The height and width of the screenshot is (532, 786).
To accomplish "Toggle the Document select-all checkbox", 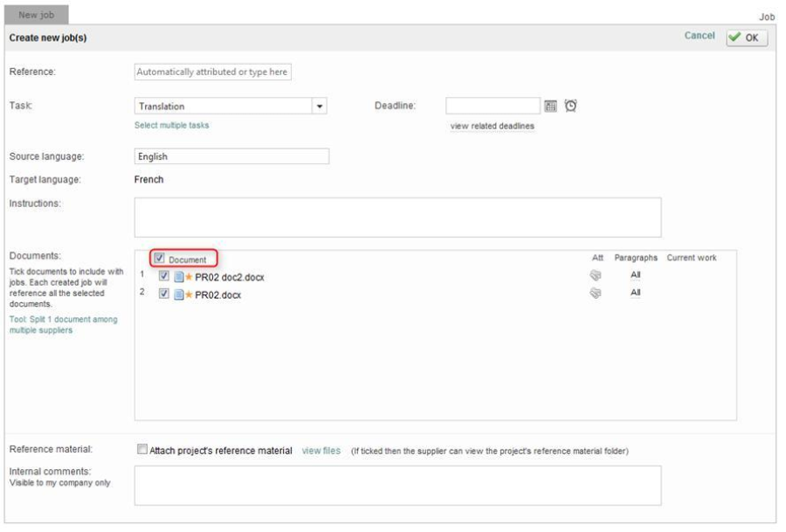I will (x=159, y=259).
